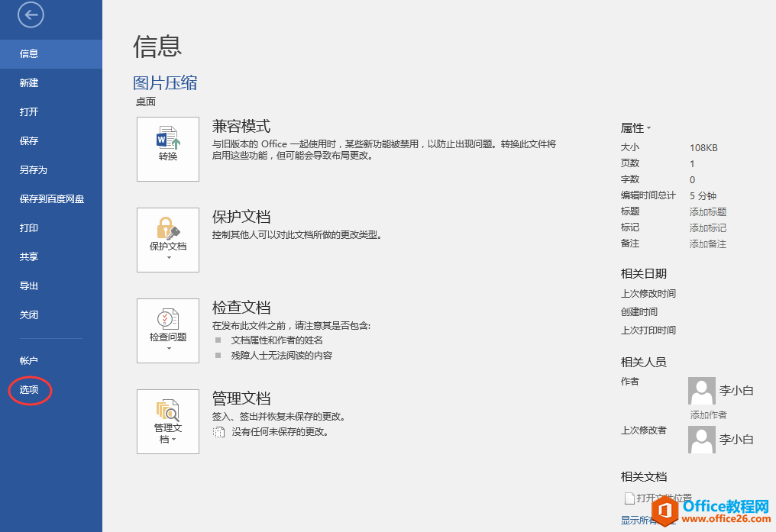776x532 pixels.
Task: Expand the 保护文档 dropdown arrow
Action: [168, 258]
